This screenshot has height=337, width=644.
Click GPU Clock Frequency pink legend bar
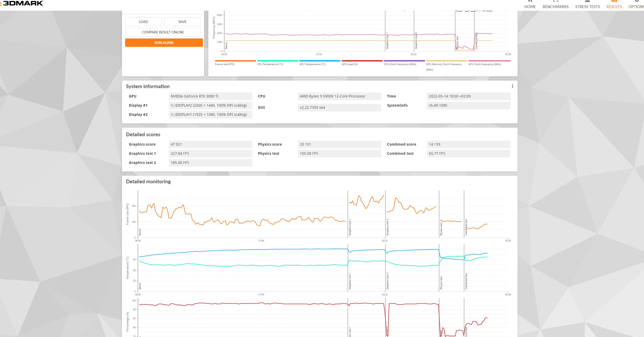[489, 61]
